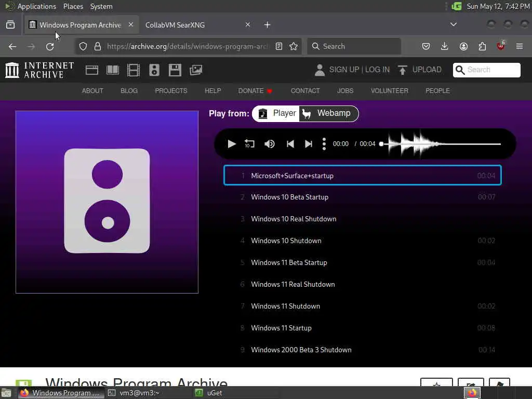Open Internet Archive texts book icon
The height and width of the screenshot is (399, 532).
(113, 70)
